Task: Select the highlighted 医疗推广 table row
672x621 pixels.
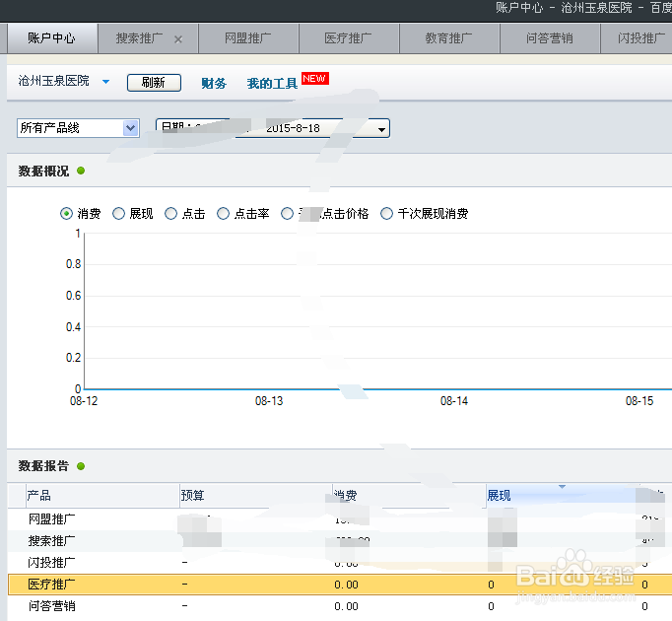Action: (340, 585)
